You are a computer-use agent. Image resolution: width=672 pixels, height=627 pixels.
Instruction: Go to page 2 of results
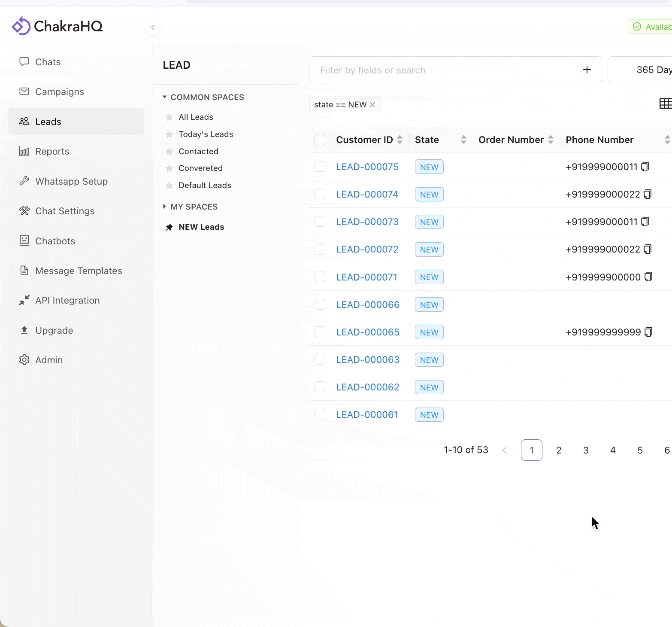tap(559, 450)
